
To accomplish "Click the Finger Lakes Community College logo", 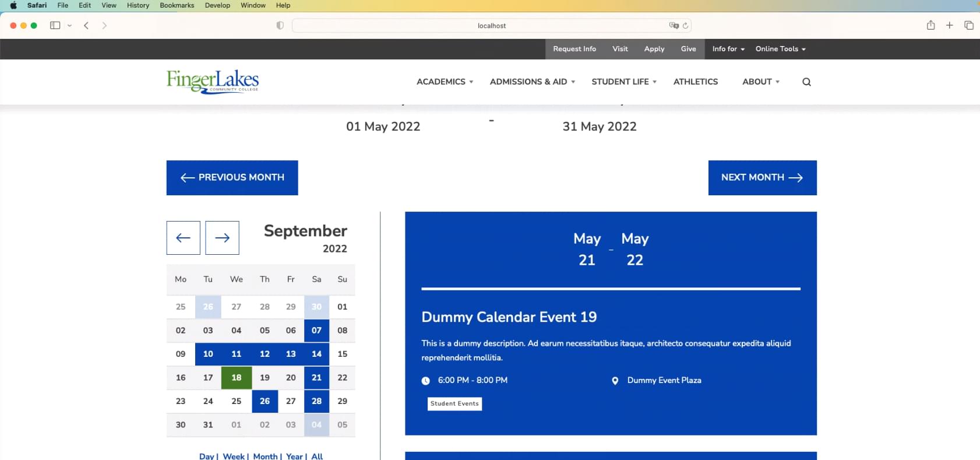I will coord(212,82).
